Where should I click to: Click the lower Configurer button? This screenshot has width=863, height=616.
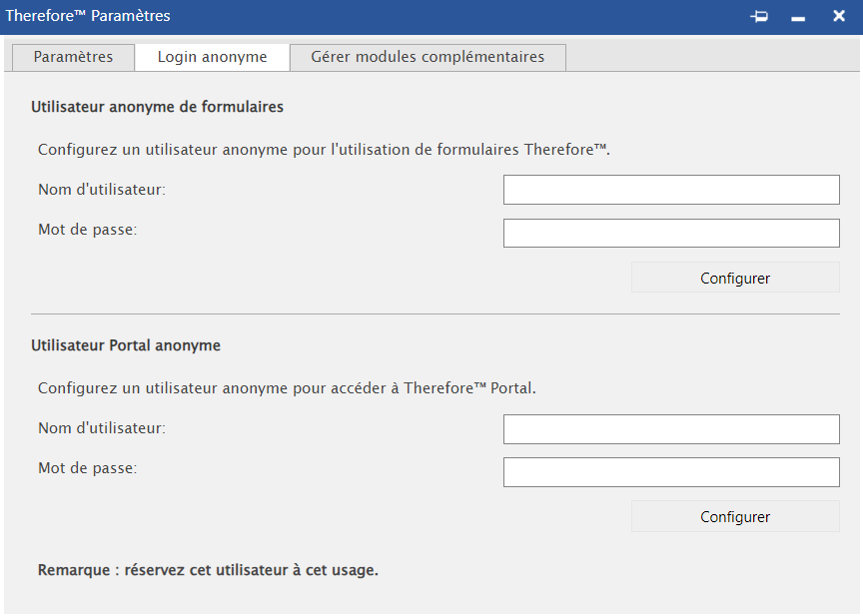pos(735,516)
